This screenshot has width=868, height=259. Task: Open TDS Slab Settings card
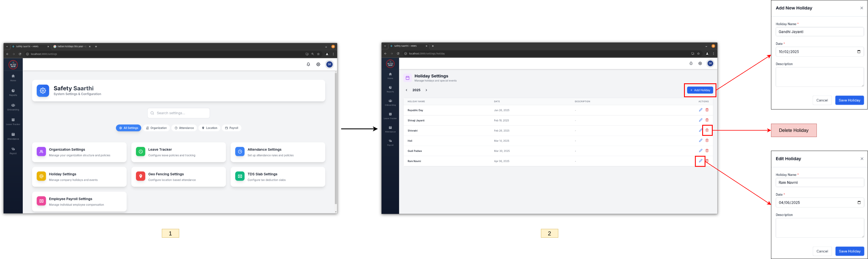coord(277,177)
